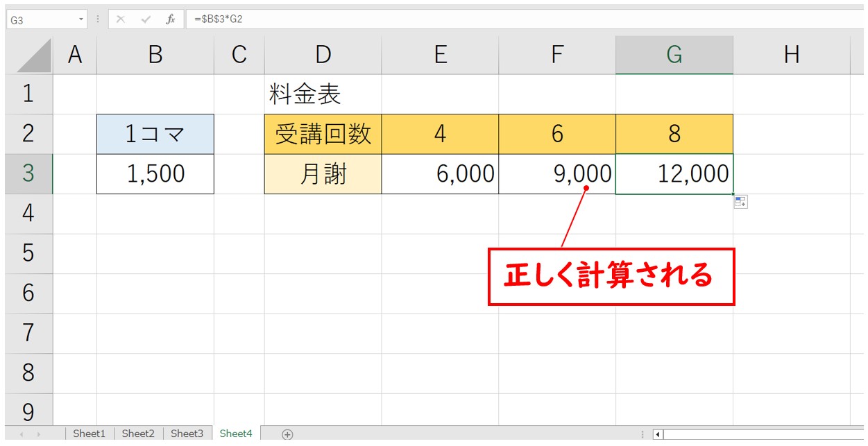Select row 6 header
The image size is (868, 446).
[28, 293]
